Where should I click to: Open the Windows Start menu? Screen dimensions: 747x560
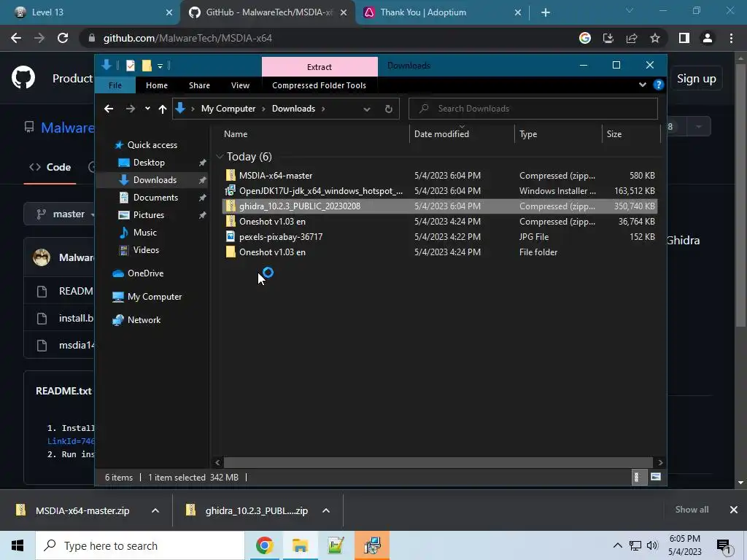pyautogui.click(x=18, y=545)
